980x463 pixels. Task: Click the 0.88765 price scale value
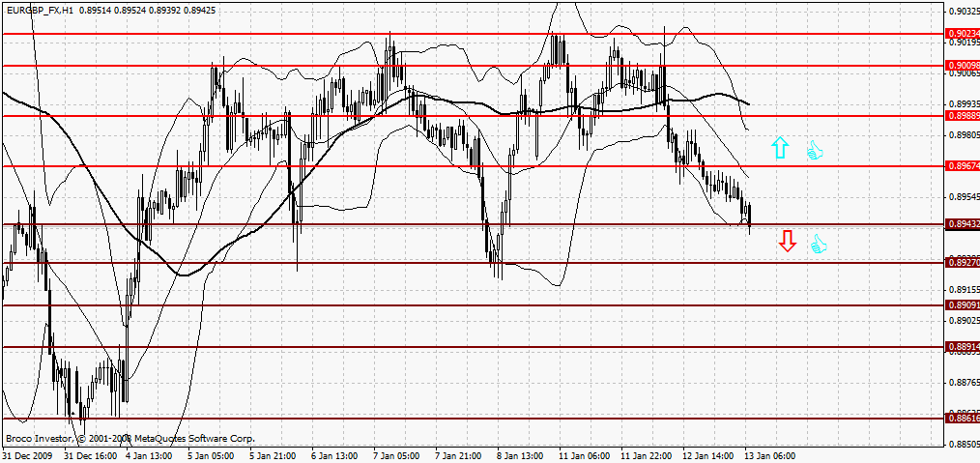964,383
